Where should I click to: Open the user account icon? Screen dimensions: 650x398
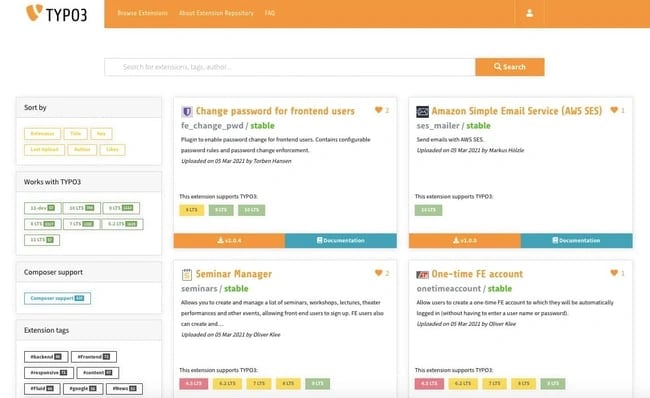529,13
